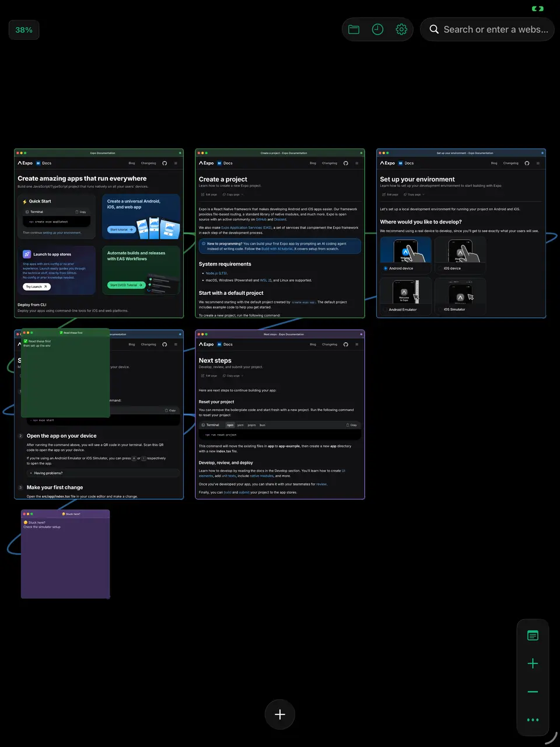Click the magnifier icon in the search bar
This screenshot has width=560, height=747.
tap(434, 29)
